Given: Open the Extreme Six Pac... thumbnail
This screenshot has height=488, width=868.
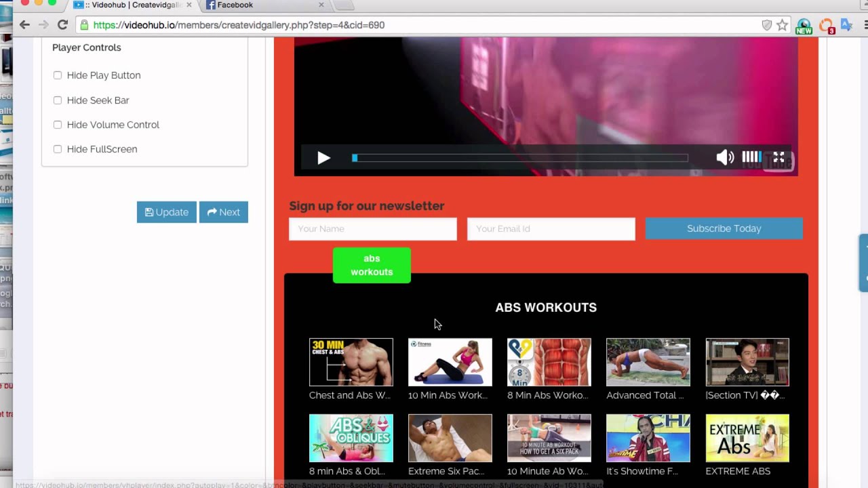Looking at the screenshot, I should coord(450,438).
